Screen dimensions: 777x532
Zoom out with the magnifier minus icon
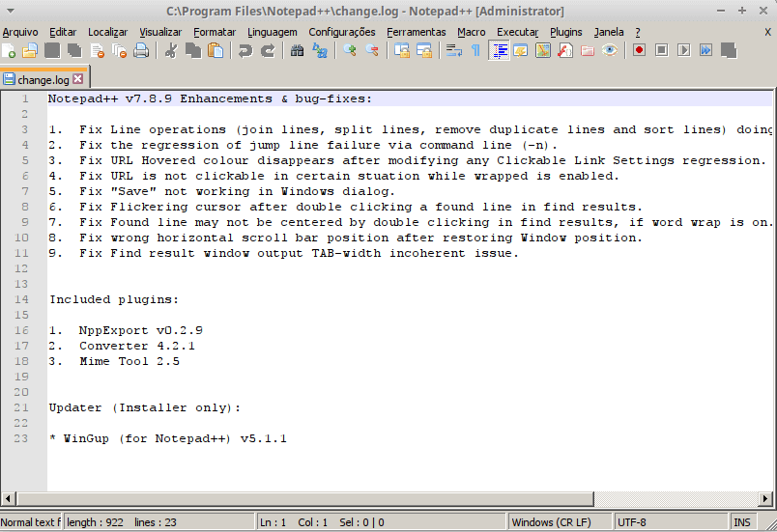[x=372, y=50]
